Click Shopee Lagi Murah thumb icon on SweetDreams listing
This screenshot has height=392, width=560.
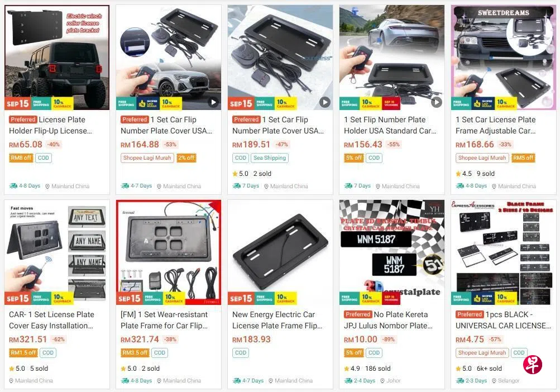(x=477, y=104)
